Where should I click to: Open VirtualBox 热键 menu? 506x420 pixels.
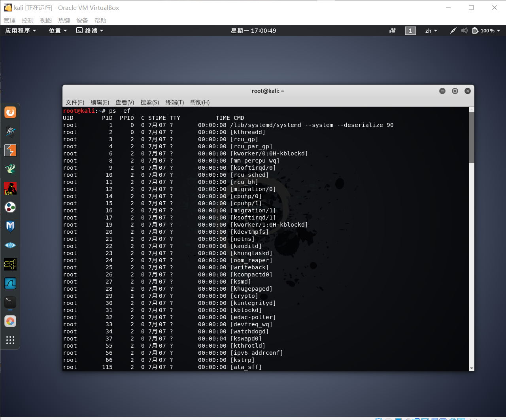[64, 20]
